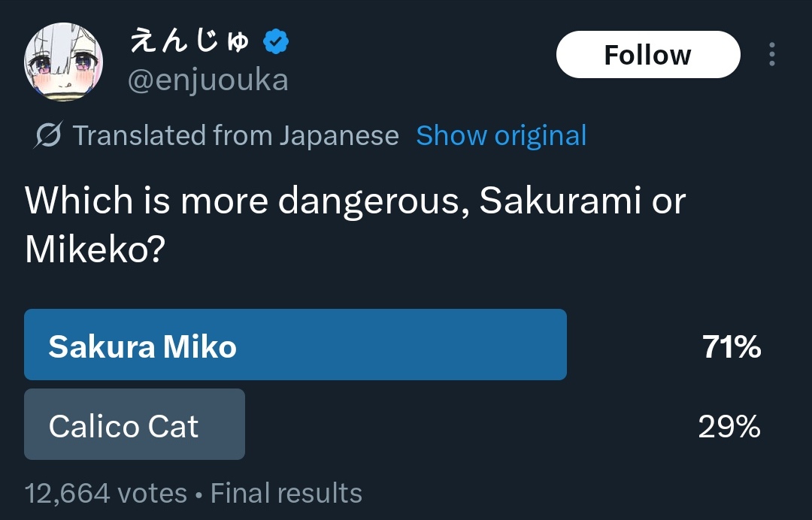Click the blue verified badge icon

pos(276,42)
